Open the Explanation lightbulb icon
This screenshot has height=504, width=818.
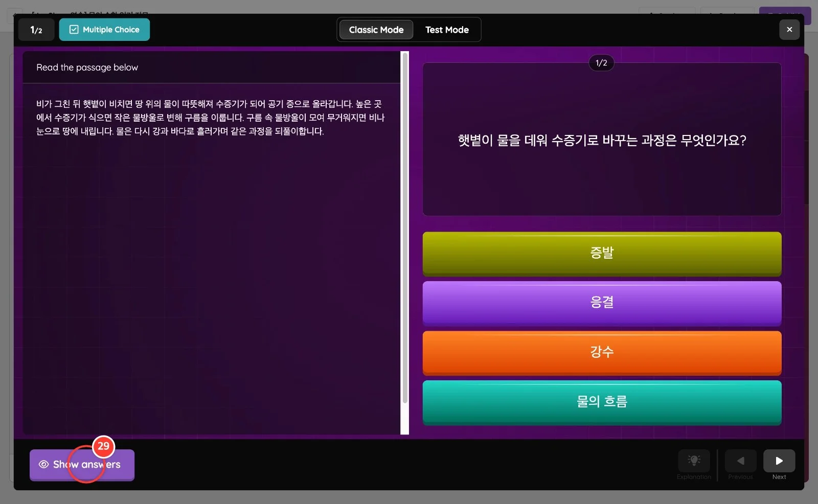tap(694, 461)
